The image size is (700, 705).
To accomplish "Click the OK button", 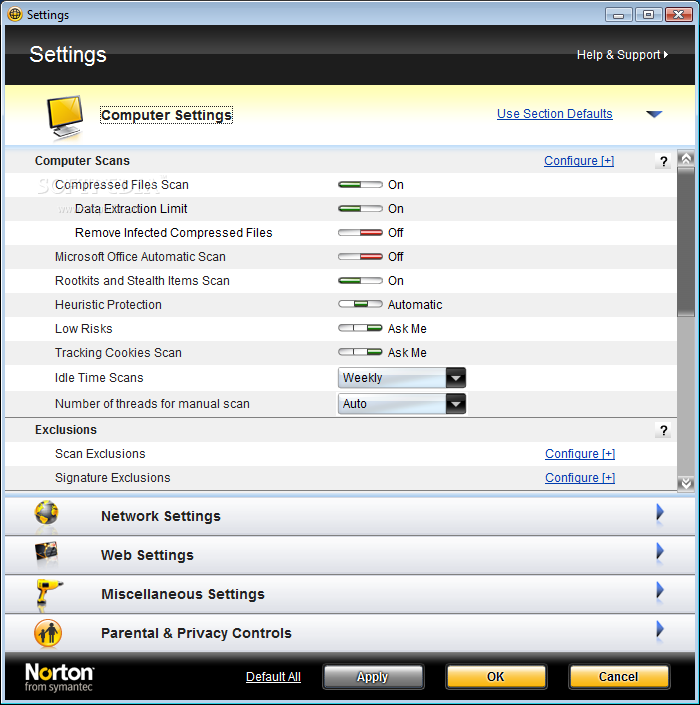I will click(496, 677).
